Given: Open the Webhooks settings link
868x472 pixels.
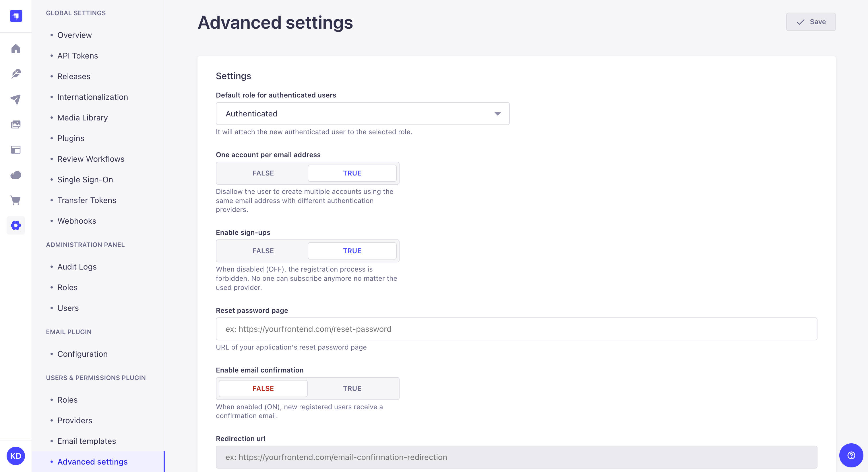Looking at the screenshot, I should pos(76,221).
